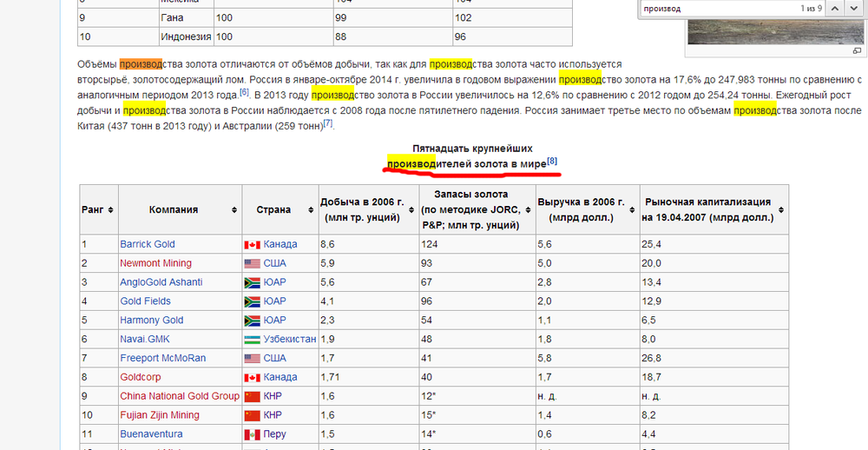Open Newmont Mining red link

click(155, 263)
